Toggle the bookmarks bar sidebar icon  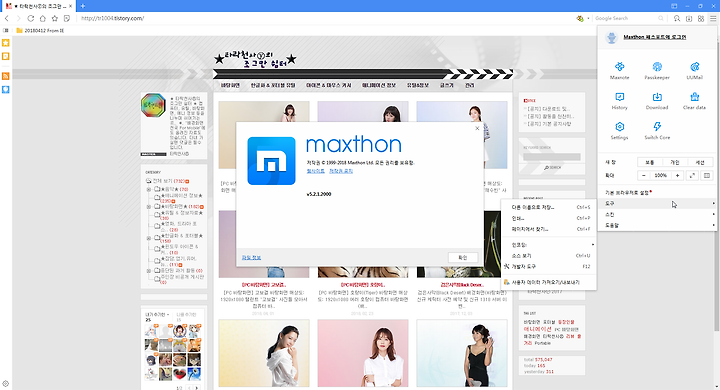pyautogui.click(x=6, y=30)
